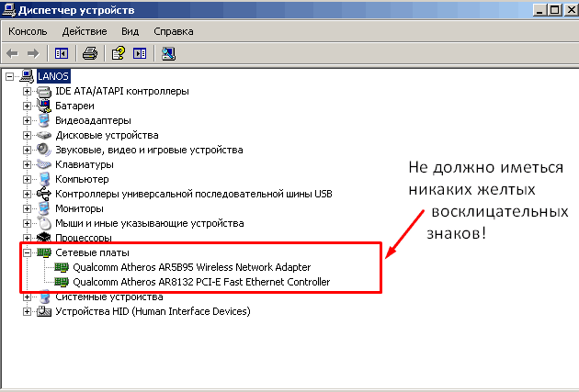The image size is (579, 392).
Task: Click the USB контроллеры category icon
Action: click(x=44, y=194)
